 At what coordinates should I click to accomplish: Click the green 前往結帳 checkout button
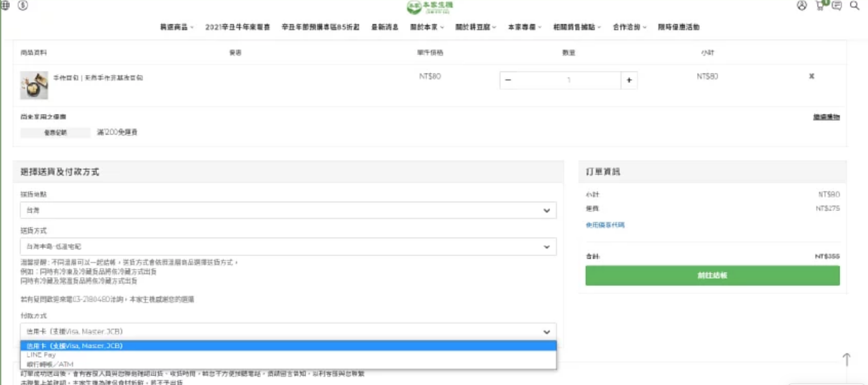[712, 275]
